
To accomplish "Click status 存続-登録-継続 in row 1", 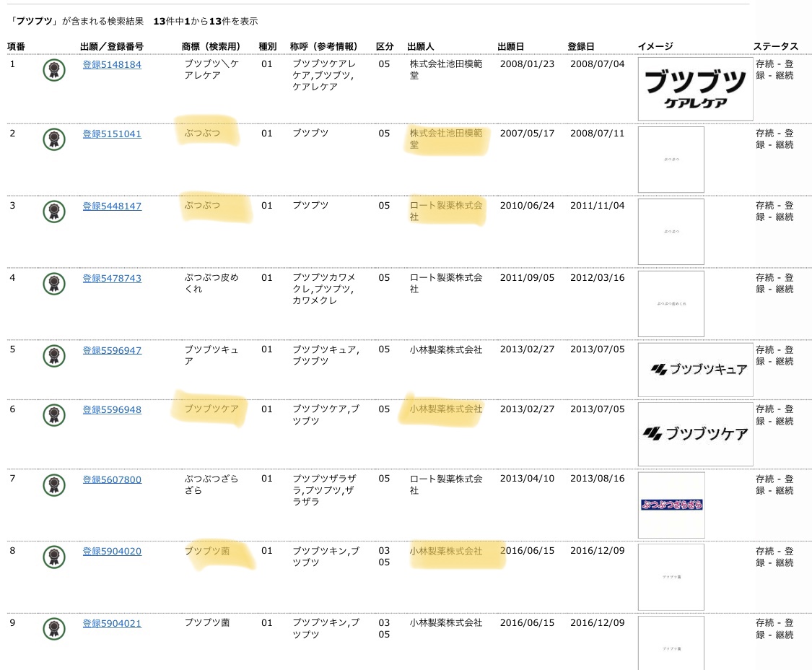I will (x=774, y=69).
